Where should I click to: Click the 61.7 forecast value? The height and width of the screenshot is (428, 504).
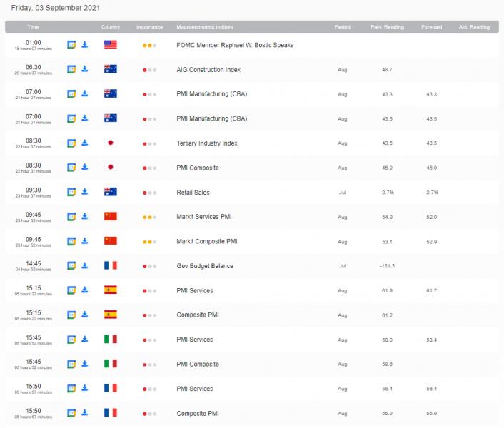432,290
